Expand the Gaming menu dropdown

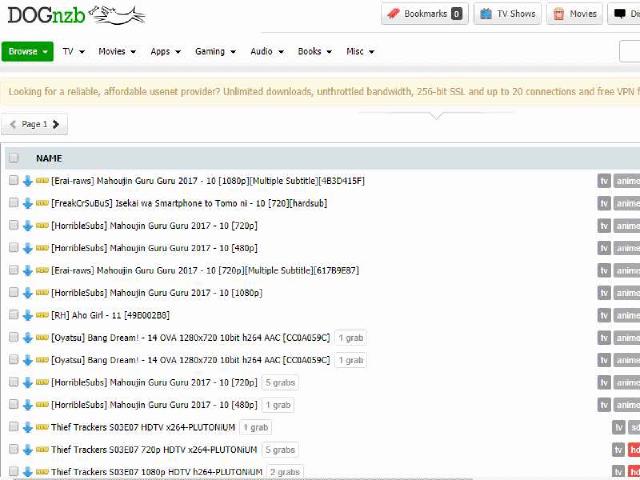(215, 51)
